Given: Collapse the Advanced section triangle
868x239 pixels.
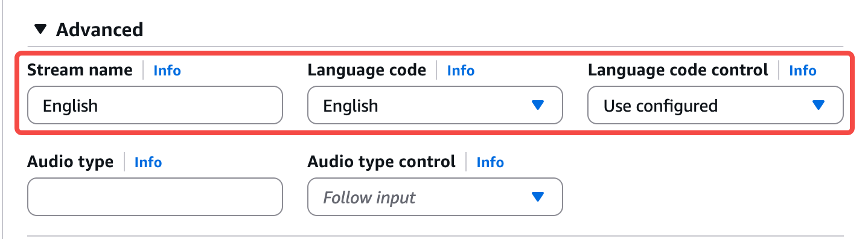Looking at the screenshot, I should click(x=40, y=29).
